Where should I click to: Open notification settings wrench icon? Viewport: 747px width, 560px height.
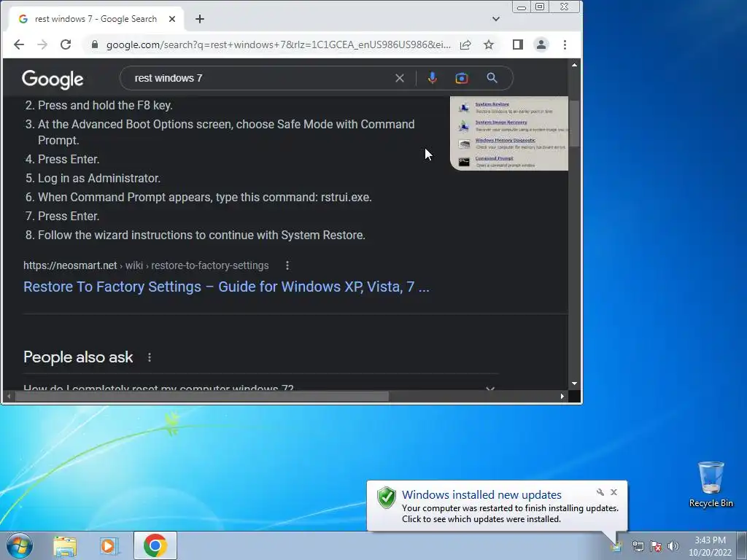click(x=600, y=492)
